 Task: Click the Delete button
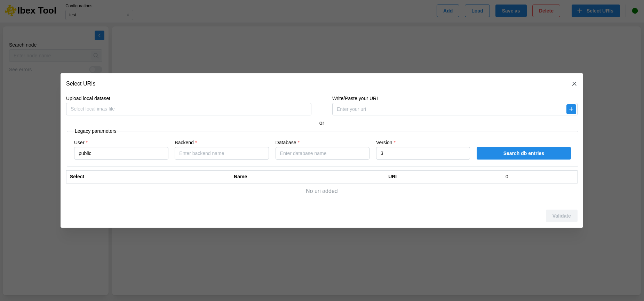point(546,11)
